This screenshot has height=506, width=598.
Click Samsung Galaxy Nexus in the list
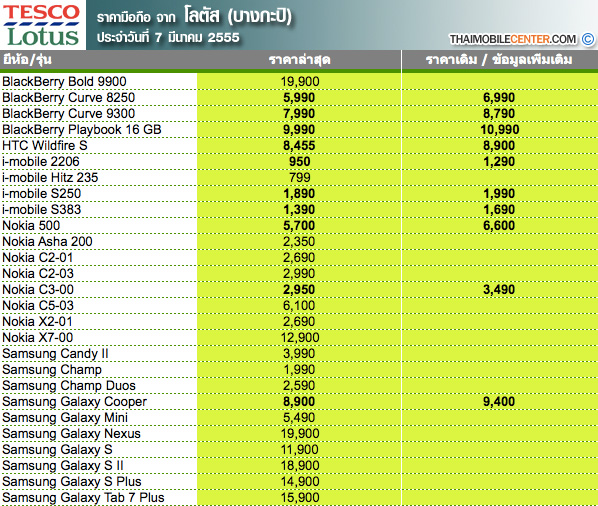coord(71,434)
